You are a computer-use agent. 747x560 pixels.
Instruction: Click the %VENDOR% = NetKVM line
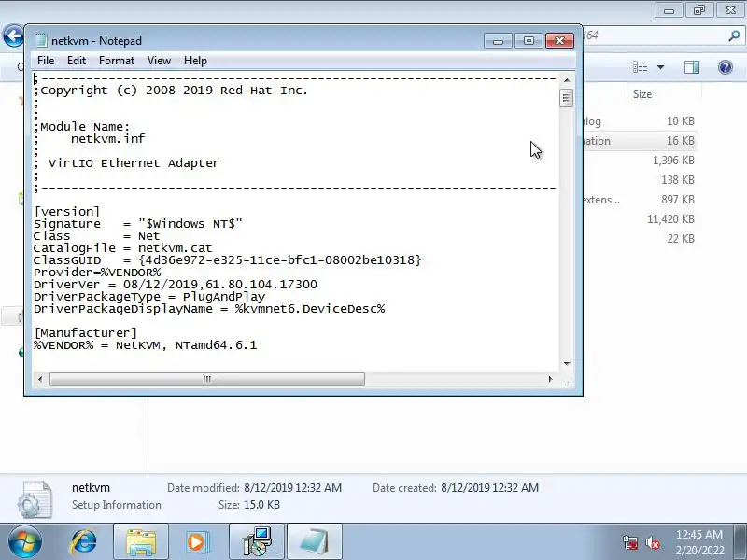(145, 345)
